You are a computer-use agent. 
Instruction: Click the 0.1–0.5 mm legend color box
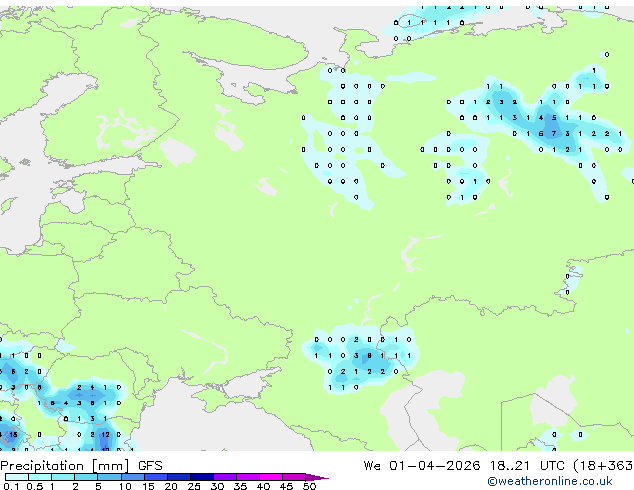coord(17,477)
